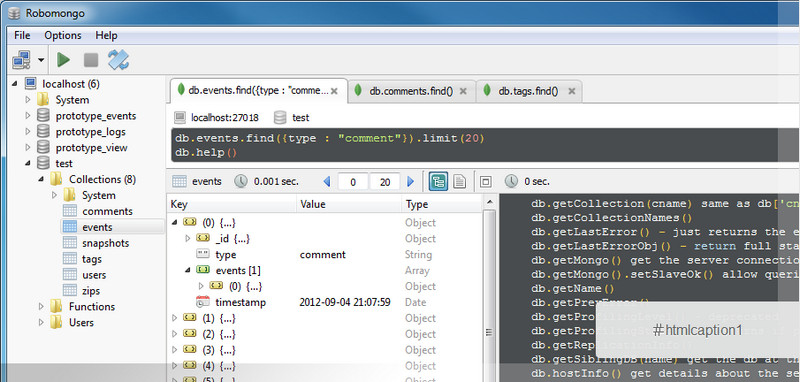Screen dimensions: 800x382
Task: Expand the System folder under Collections
Action: [55, 195]
